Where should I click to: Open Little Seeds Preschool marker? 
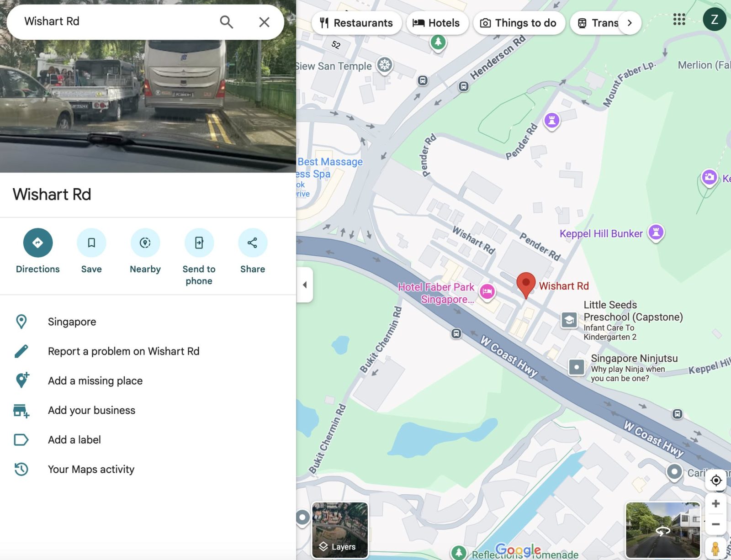click(569, 320)
